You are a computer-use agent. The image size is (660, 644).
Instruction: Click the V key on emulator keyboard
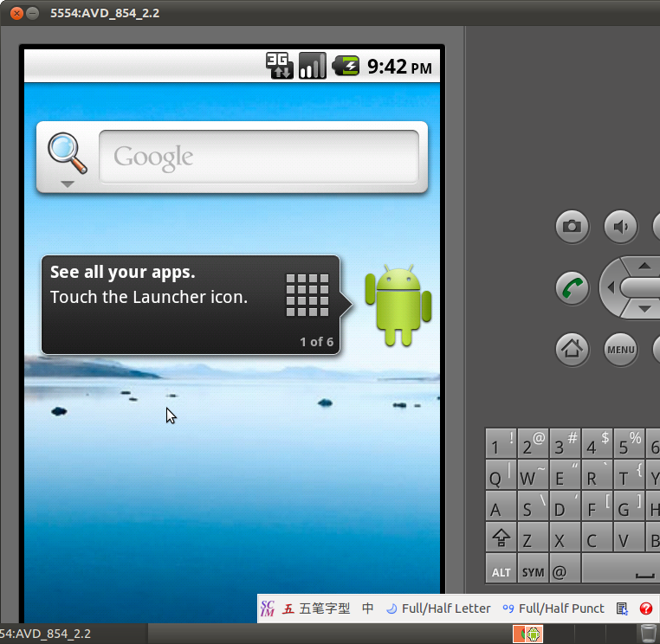click(x=629, y=537)
